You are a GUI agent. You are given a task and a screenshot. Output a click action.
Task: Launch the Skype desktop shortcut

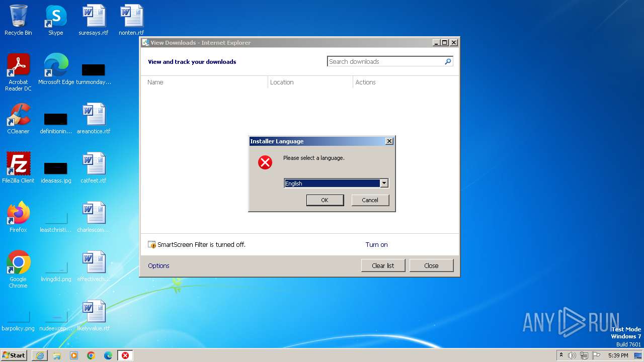coord(56,20)
